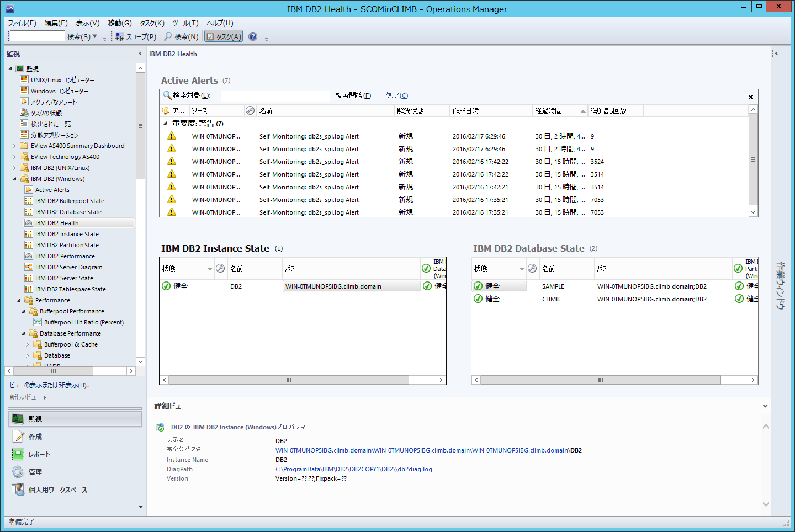Click the alert search text field
The width and height of the screenshot is (795, 532).
[275, 96]
